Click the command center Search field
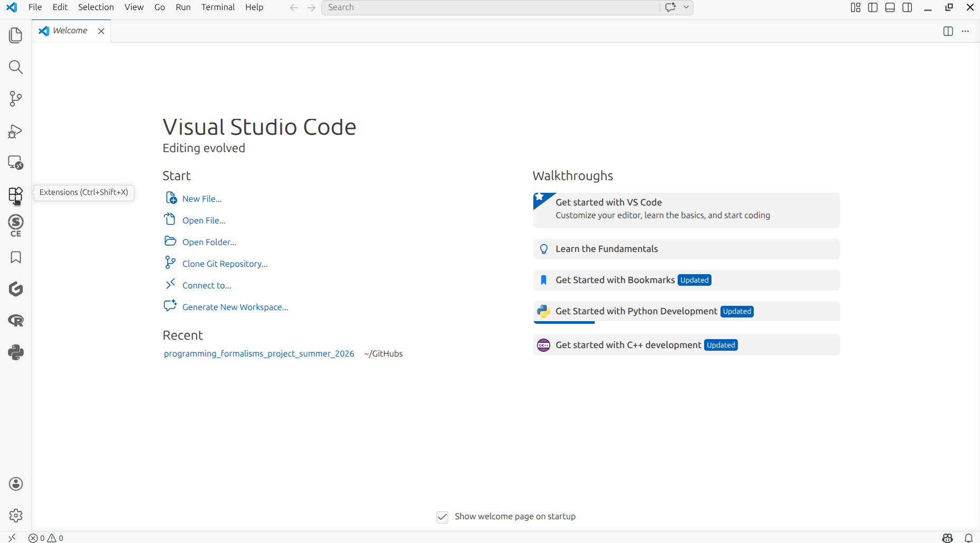Screen dimensions: 980x543 (491, 7)
